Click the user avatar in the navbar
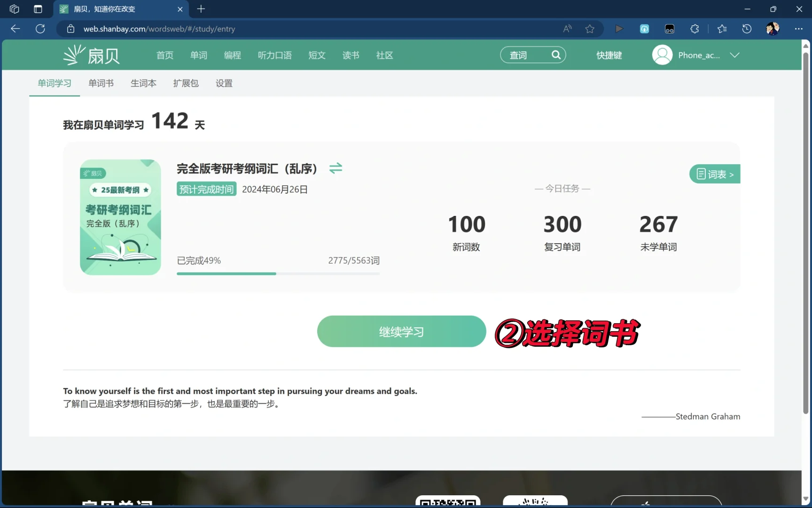 point(662,55)
